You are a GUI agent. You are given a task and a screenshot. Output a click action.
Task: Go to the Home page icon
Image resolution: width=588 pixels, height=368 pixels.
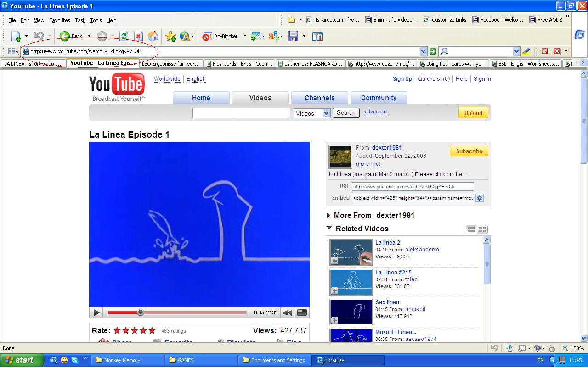(x=153, y=36)
